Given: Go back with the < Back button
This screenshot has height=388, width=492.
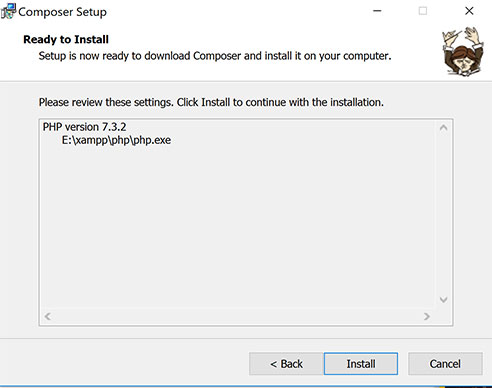Looking at the screenshot, I should (286, 364).
